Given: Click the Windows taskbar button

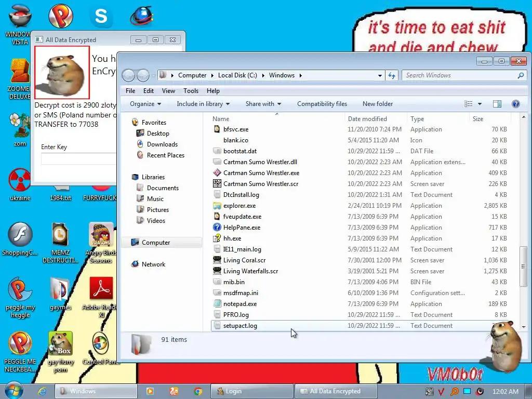Looking at the screenshot, I should [96, 391].
